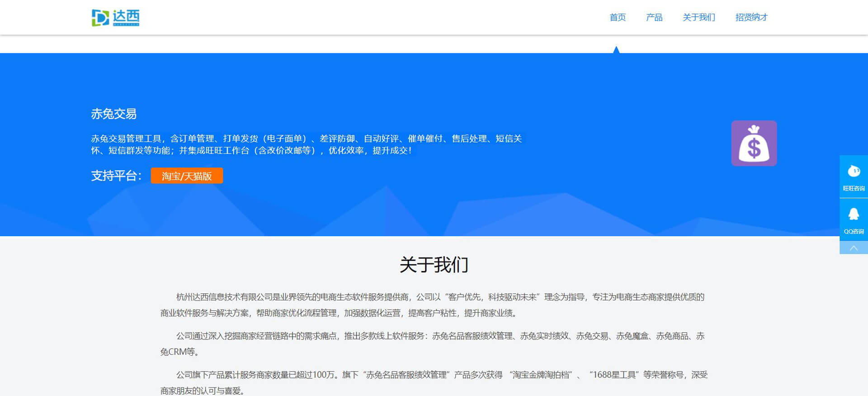868x396 pixels.
Task: Open the 旺旺咨询 chat icon
Action: click(x=854, y=172)
